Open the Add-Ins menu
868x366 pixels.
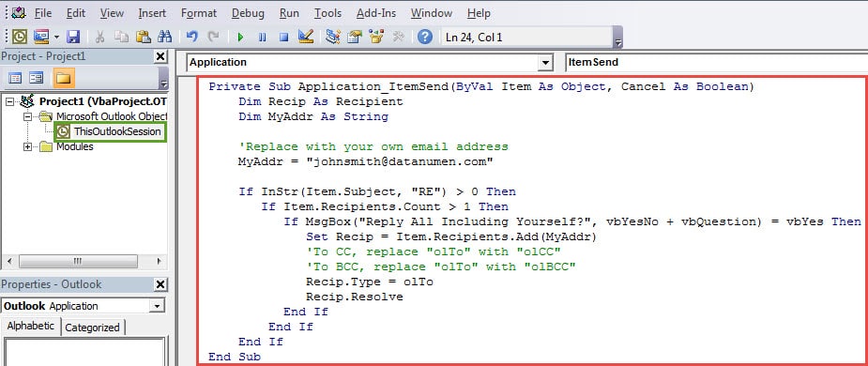(377, 13)
